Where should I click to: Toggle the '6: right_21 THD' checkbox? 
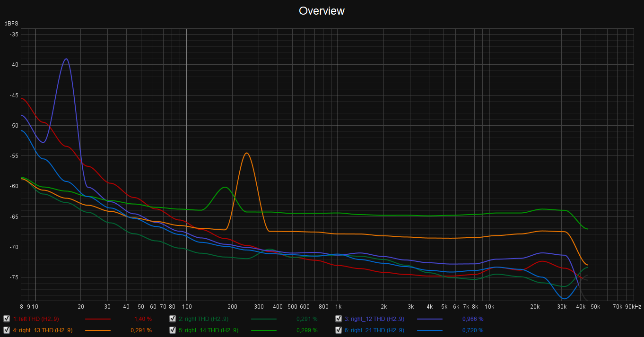[339, 330]
